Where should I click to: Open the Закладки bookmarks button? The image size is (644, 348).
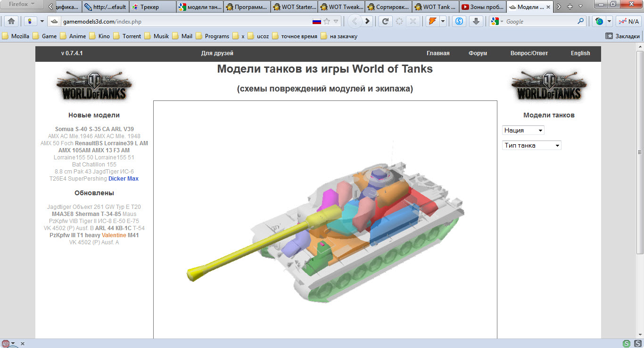point(622,36)
